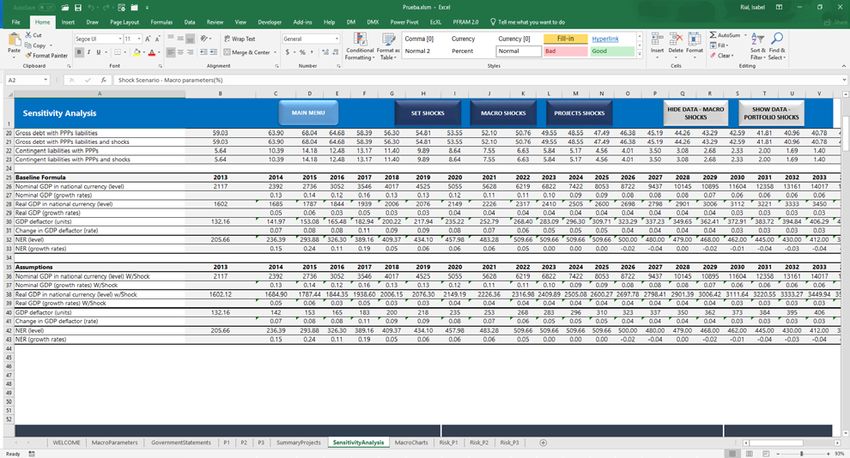The image size is (850, 458).
Task: Click the AutoSum sigma icon
Action: (713, 35)
